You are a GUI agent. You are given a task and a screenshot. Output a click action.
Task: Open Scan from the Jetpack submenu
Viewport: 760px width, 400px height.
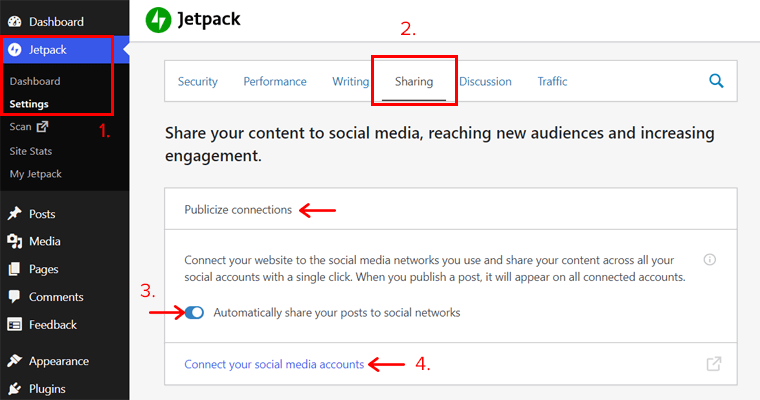(x=20, y=127)
